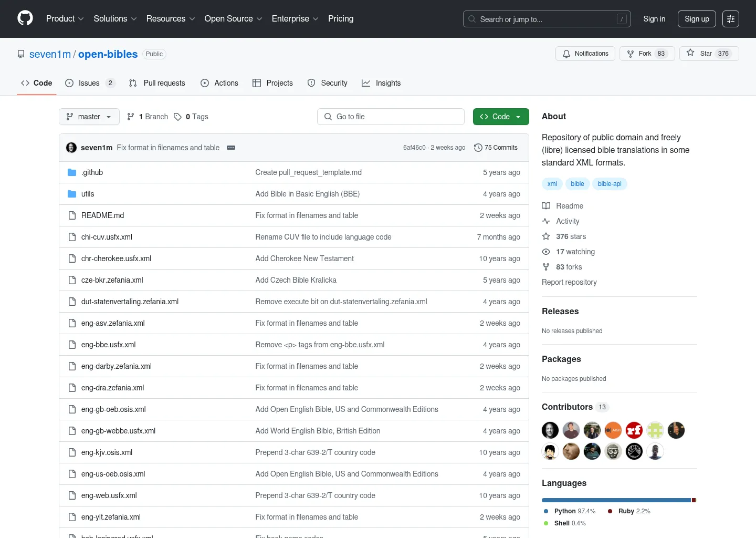
Task: Select the xml topic tag
Action: [x=552, y=184]
